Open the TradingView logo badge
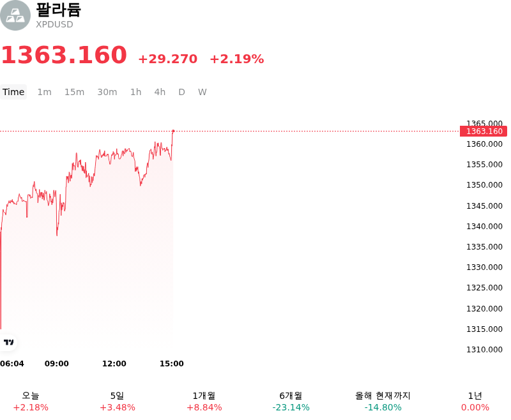This screenshot has height=420, width=511. [8, 342]
